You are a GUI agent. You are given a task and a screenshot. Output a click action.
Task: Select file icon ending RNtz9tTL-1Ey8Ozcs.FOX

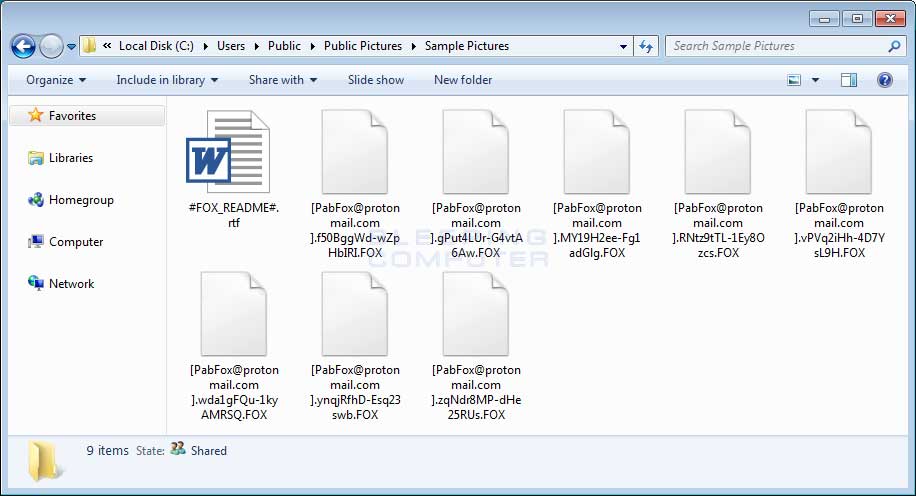click(717, 151)
